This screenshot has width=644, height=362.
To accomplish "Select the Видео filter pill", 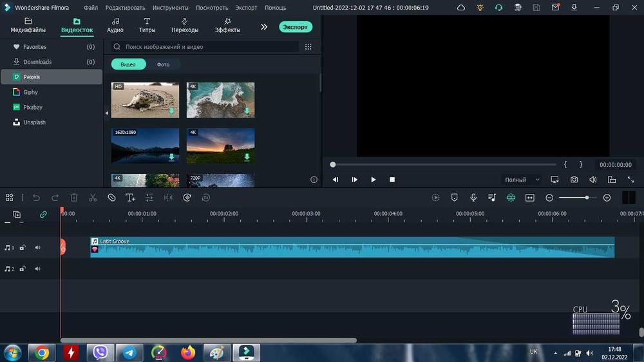I will [128, 64].
